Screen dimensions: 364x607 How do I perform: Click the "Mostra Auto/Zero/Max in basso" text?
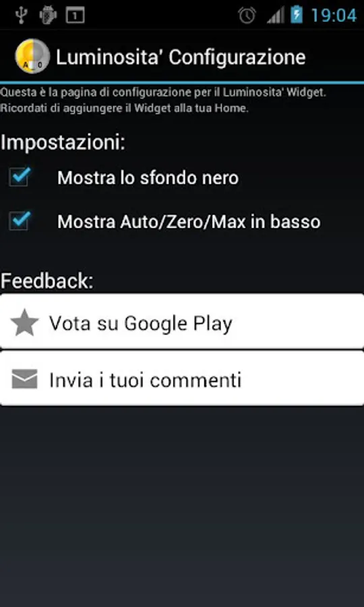pyautogui.click(x=189, y=222)
